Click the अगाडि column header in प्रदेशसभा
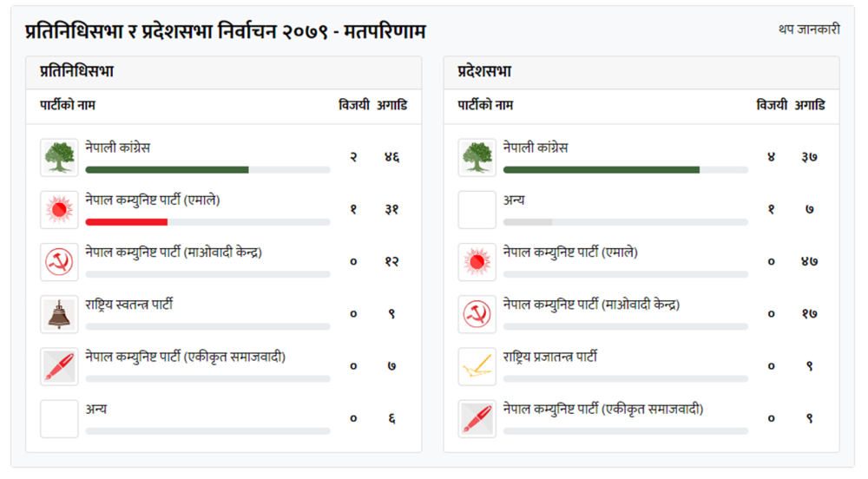This screenshot has height=479, width=868. (810, 105)
